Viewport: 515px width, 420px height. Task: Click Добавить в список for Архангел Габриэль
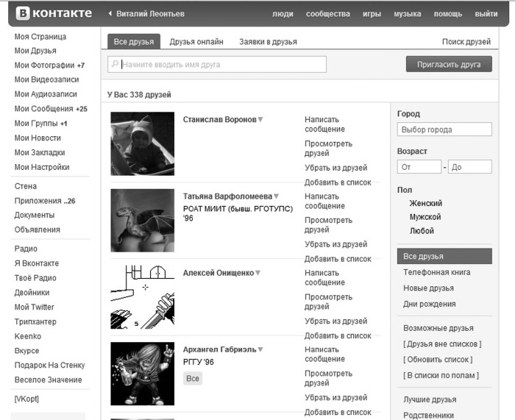pyautogui.click(x=338, y=412)
